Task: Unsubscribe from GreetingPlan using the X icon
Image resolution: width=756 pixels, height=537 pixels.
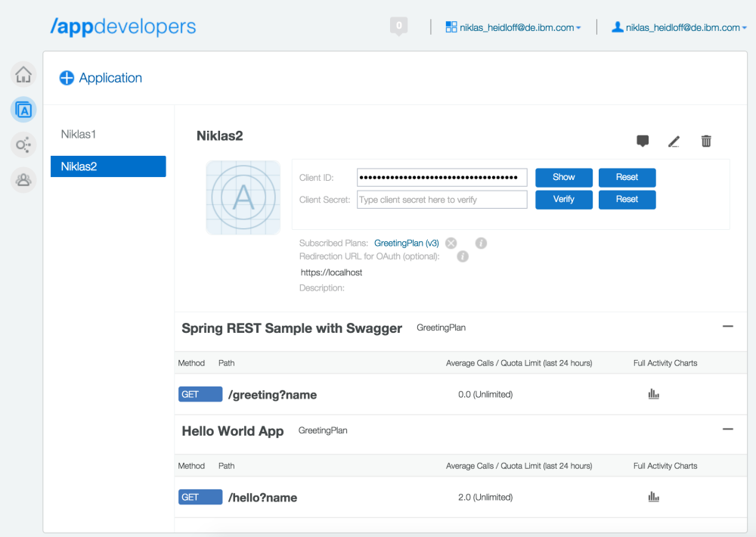Action: 451,243
